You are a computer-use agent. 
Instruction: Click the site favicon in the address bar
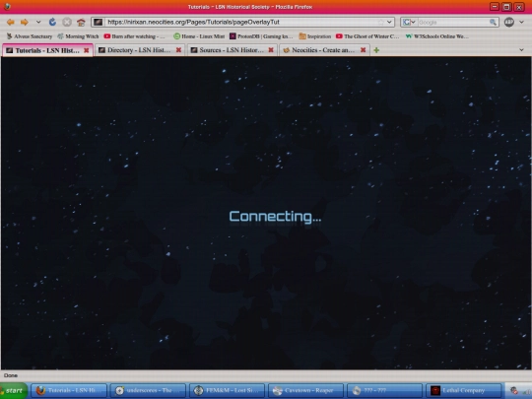[99, 22]
